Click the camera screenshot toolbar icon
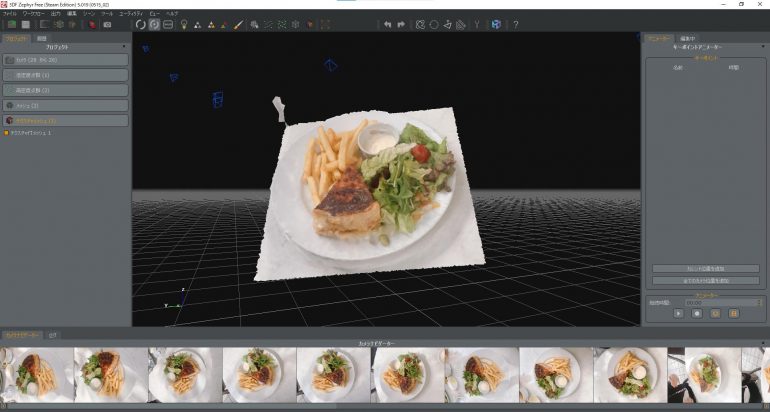770x412 pixels. pyautogui.click(x=107, y=24)
